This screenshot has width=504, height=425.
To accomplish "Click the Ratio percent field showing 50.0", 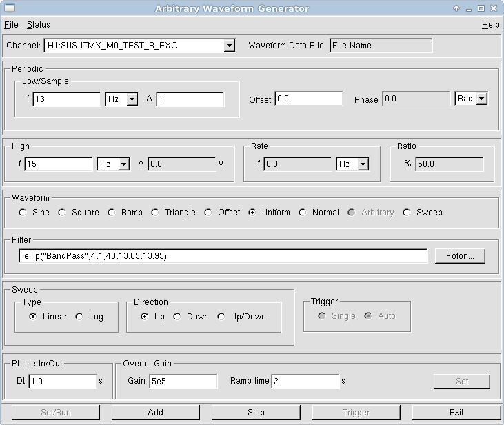I will click(x=450, y=164).
